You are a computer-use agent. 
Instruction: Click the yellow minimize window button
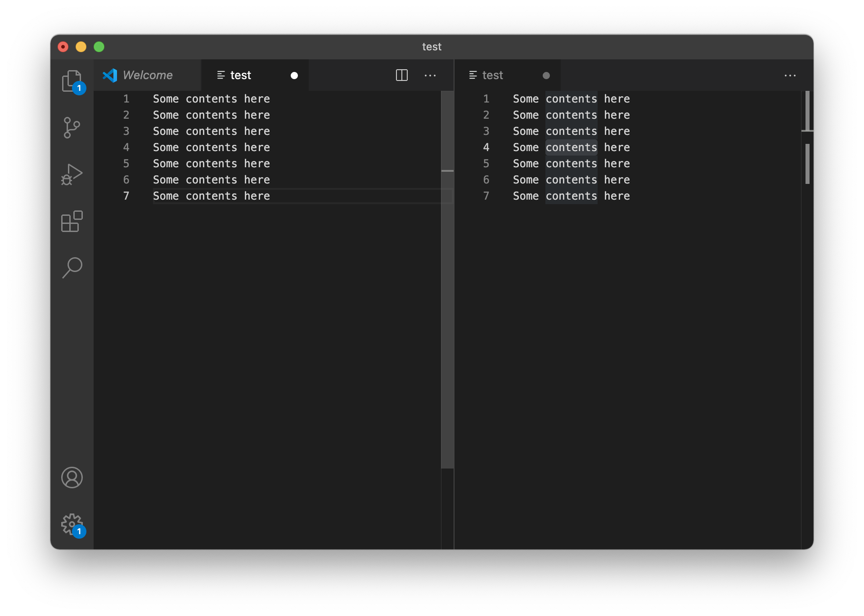coord(81,47)
